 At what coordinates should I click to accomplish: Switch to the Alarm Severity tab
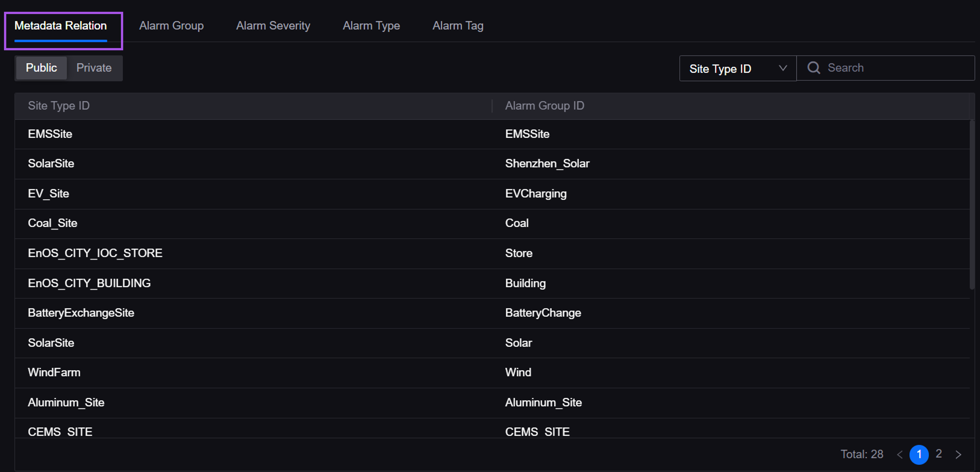tap(273, 26)
